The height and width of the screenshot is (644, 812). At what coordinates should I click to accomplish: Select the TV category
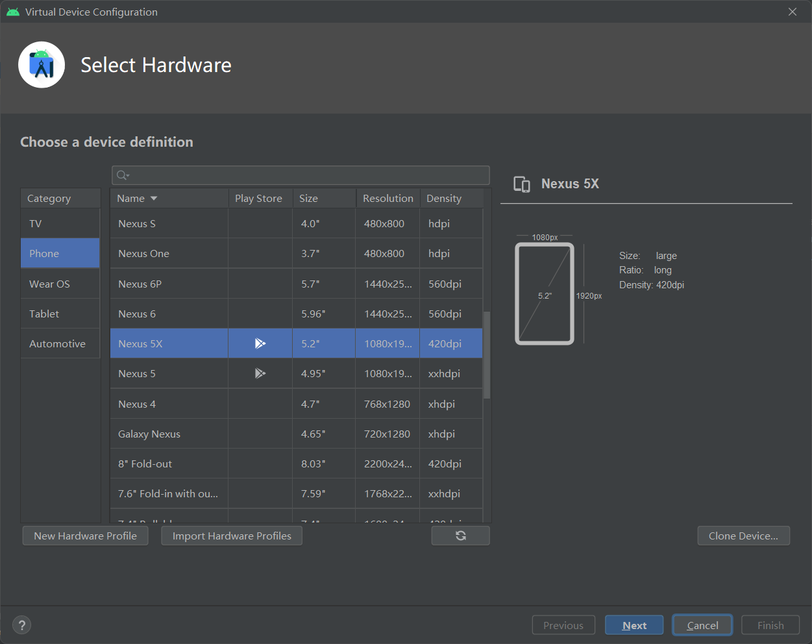60,224
